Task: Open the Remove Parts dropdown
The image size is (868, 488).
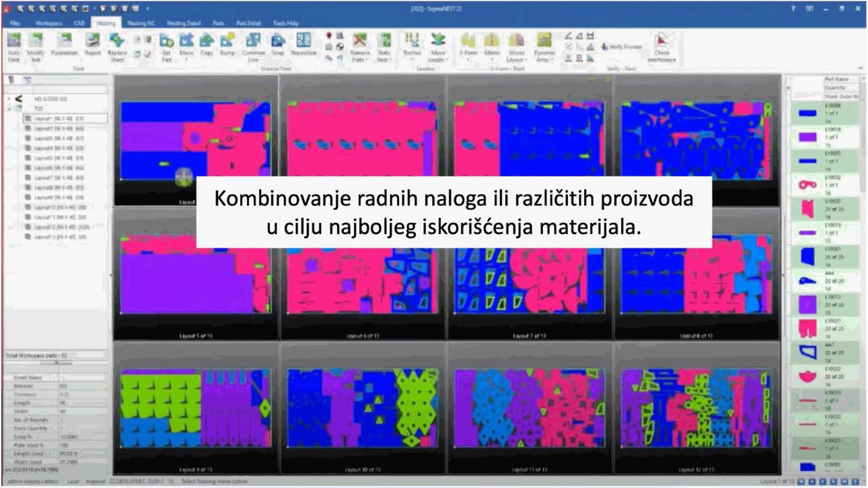Action: click(x=361, y=56)
